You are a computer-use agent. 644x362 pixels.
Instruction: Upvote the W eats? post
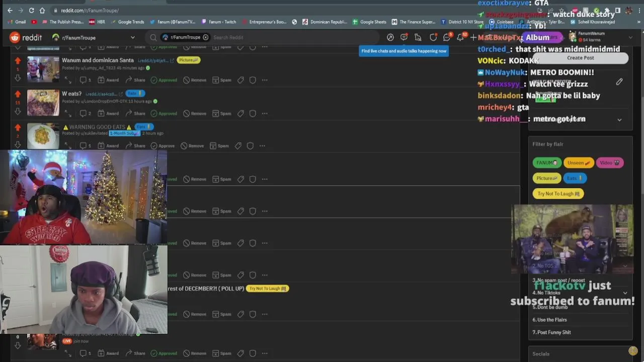click(x=18, y=94)
